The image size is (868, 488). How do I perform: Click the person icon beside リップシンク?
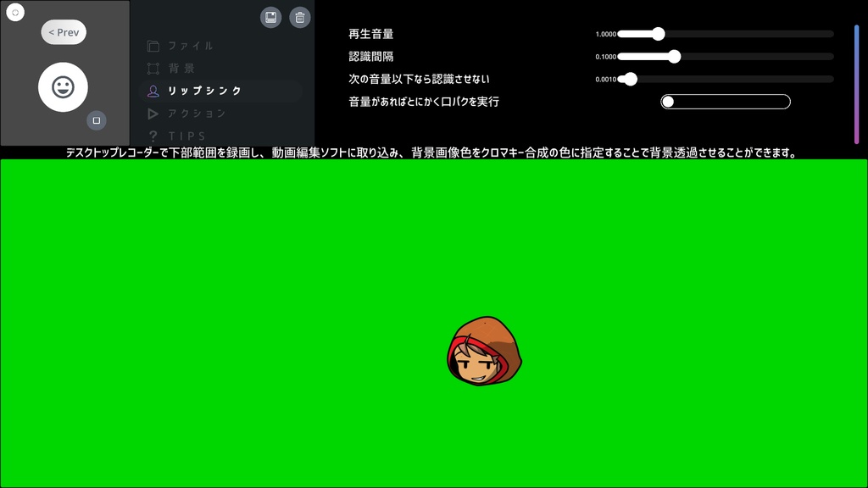[153, 91]
